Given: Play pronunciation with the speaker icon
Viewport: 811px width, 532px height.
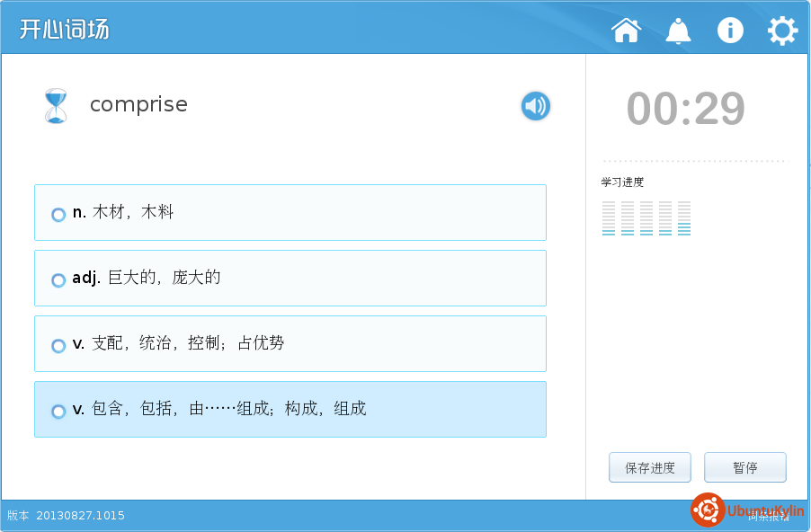Looking at the screenshot, I should (x=536, y=106).
